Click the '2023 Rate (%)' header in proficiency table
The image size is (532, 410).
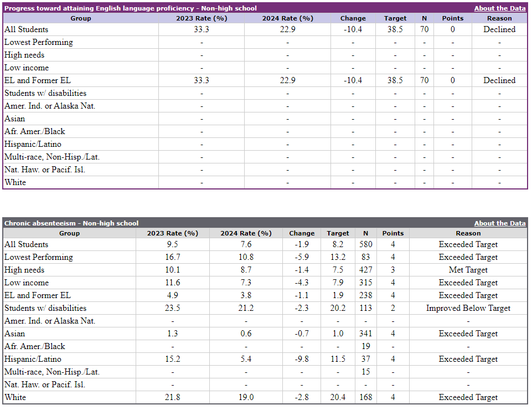[202, 18]
